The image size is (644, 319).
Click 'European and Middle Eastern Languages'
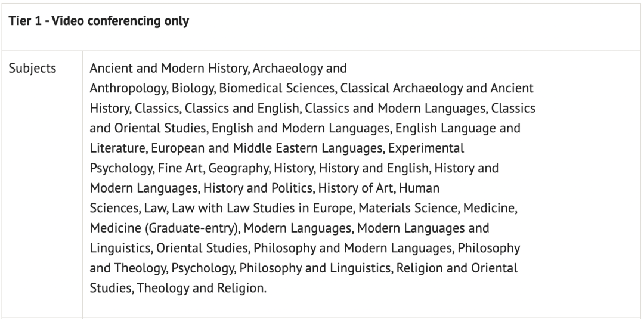[x=267, y=148]
